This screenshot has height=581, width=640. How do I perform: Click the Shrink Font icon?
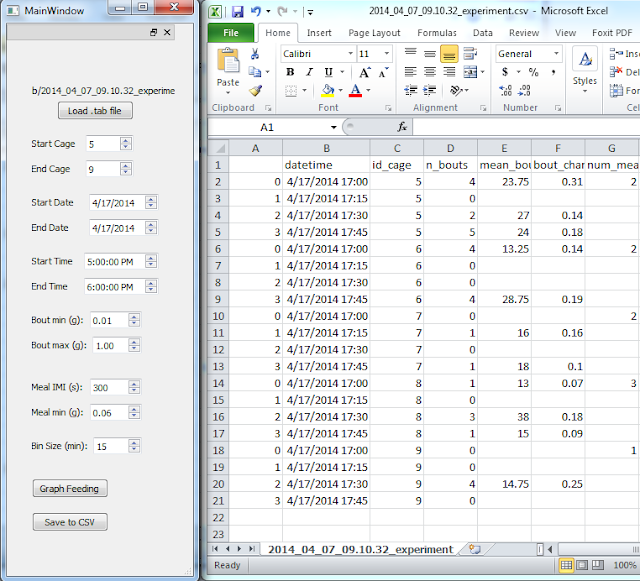click(383, 72)
